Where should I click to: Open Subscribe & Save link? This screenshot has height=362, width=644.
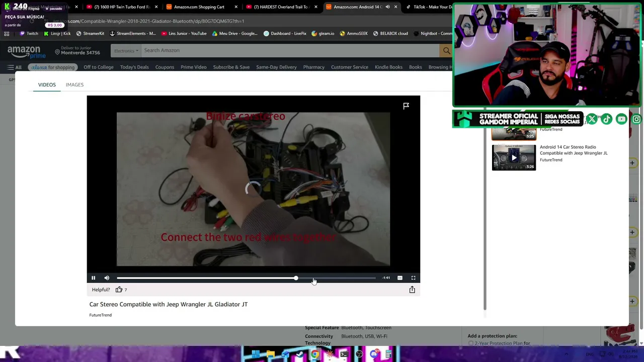[231, 67]
